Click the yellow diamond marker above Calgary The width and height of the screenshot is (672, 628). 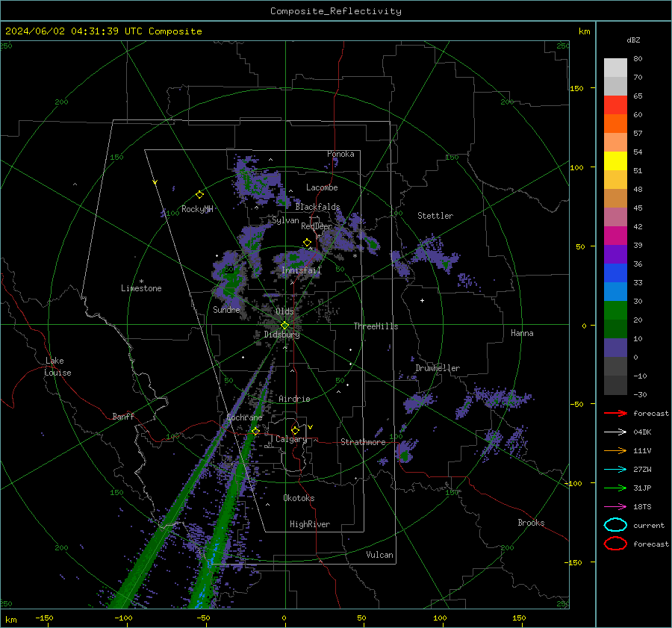295,430
